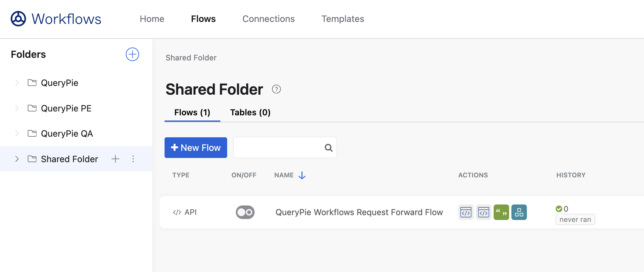
Task: Expand the QueryPie QA folder chevron
Action: [x=17, y=133]
